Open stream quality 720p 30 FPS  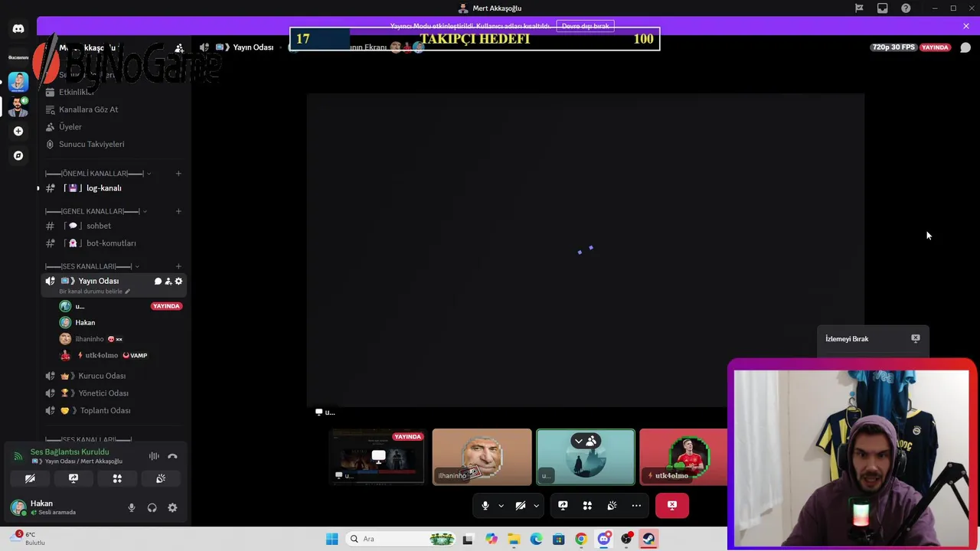pyautogui.click(x=893, y=47)
